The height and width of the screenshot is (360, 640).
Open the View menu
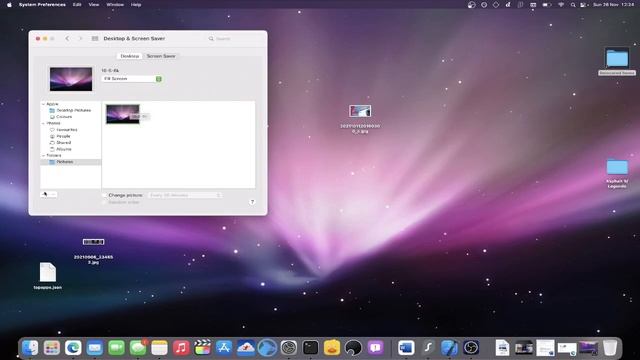(x=94, y=4)
